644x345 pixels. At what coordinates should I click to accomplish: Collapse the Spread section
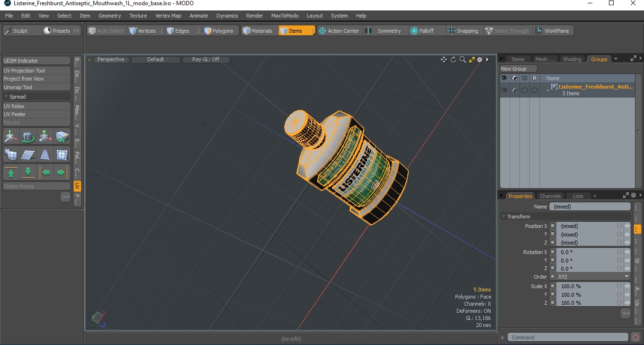pyautogui.click(x=6, y=97)
